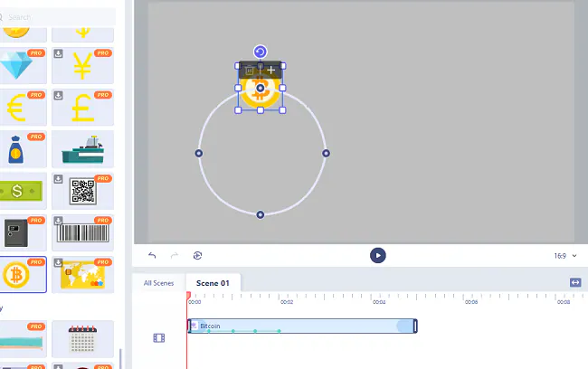Click the download icon on the yen prop

pyautogui.click(x=58, y=53)
